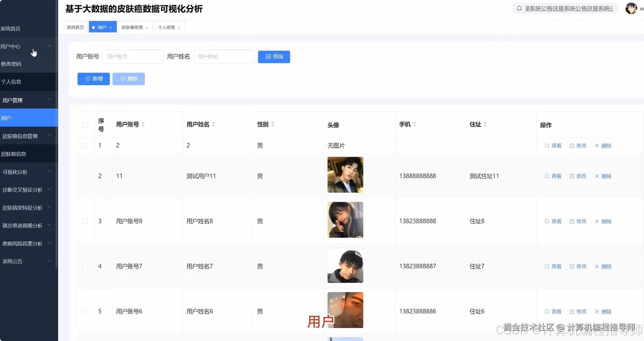Click the edit icon beside 修改 for row 1
Screen dimensions: 644x341
point(572,145)
